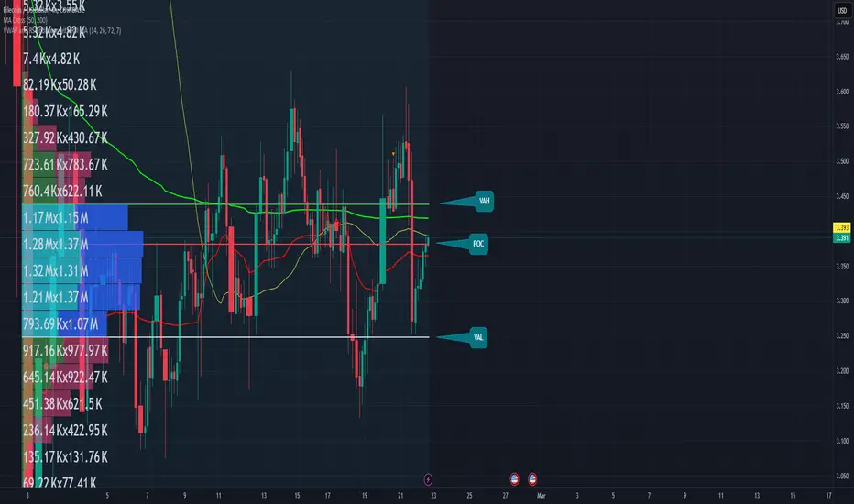This screenshot has height=504, width=854.
Task: Click the lightning bolt event icon
Action: click(428, 479)
